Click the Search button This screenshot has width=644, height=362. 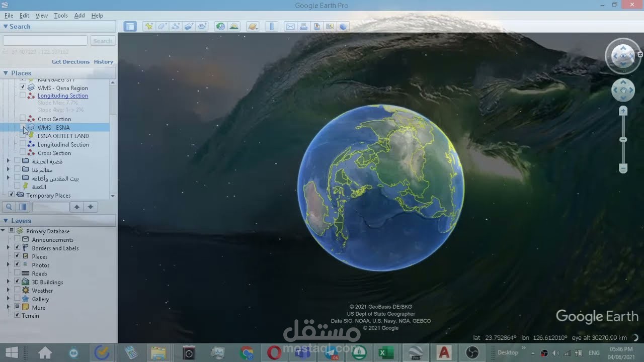point(103,41)
